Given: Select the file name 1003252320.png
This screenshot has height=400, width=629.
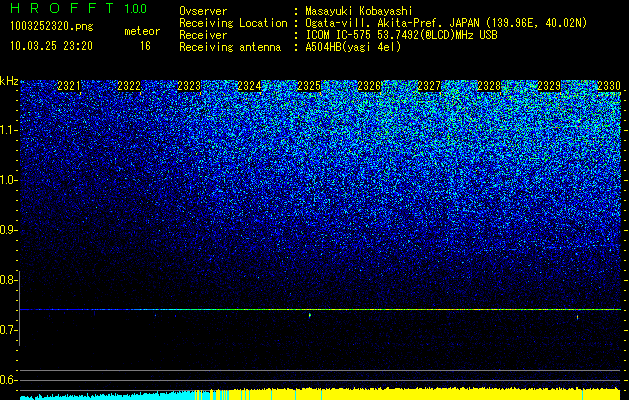Looking at the screenshot, I should point(52,26).
